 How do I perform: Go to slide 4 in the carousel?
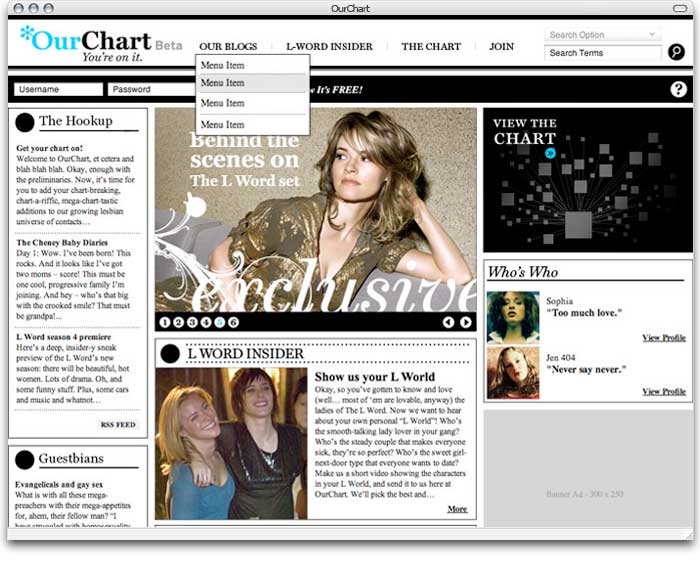click(x=206, y=322)
